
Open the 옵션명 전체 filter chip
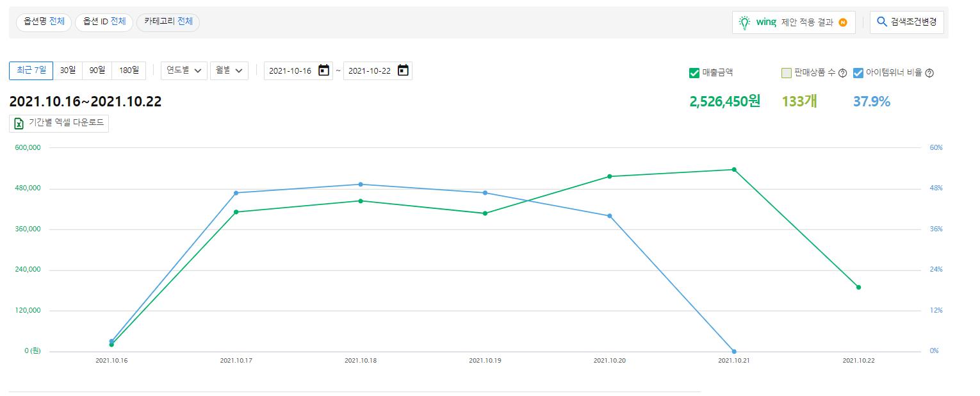point(44,22)
